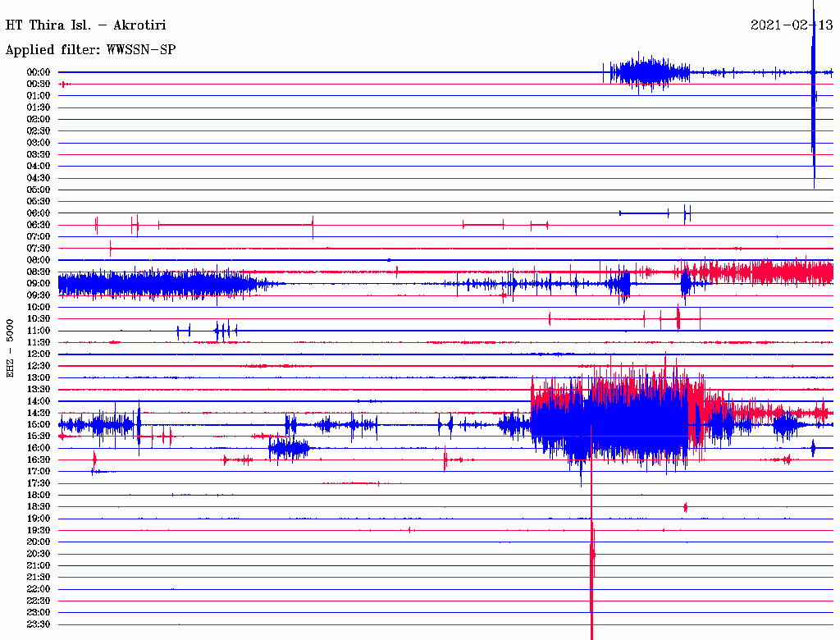Click the 04:00 row label
The height and width of the screenshot is (640, 840).
[x=39, y=167]
